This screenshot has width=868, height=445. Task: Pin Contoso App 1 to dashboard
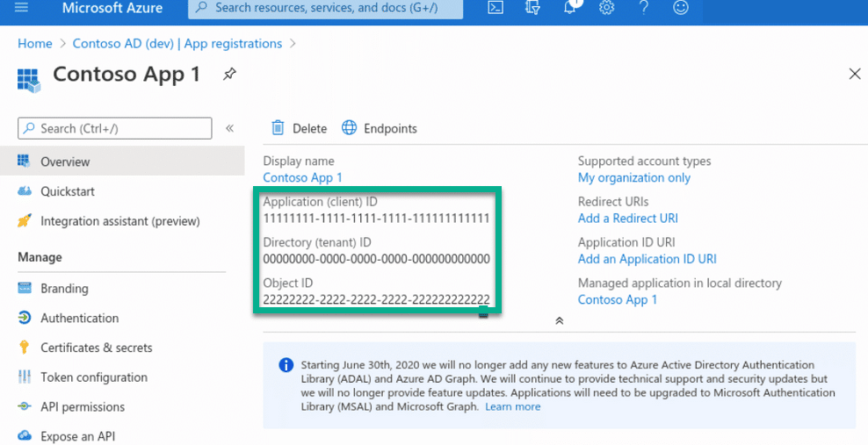[229, 74]
